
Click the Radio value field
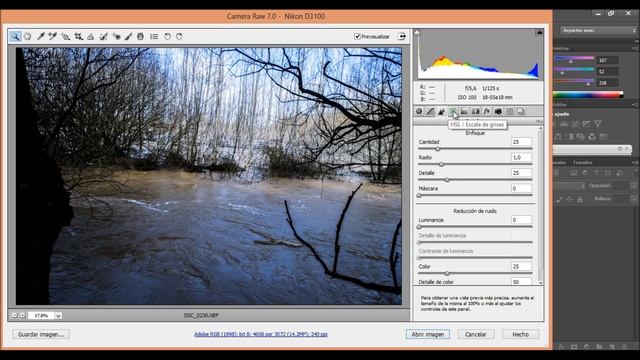[x=521, y=157]
